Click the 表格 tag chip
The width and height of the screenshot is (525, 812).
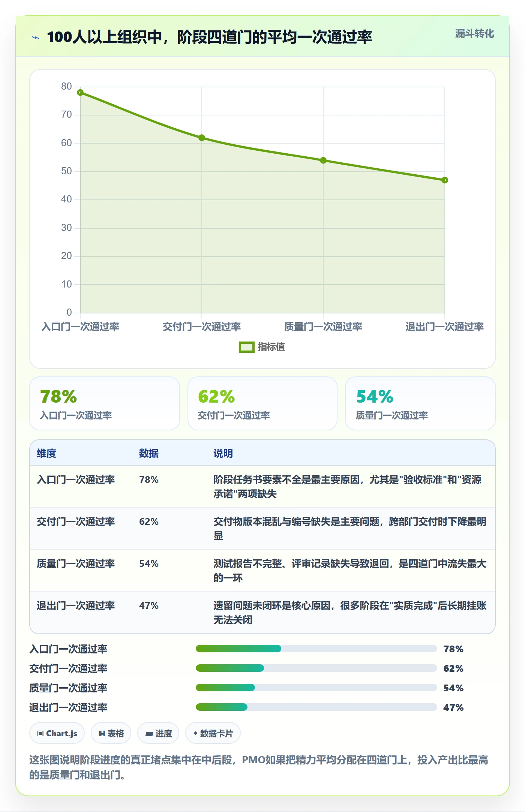[111, 733]
